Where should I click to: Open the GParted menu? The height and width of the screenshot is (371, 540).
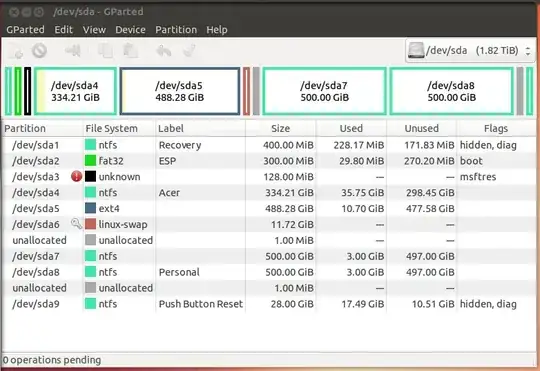[x=25, y=30]
